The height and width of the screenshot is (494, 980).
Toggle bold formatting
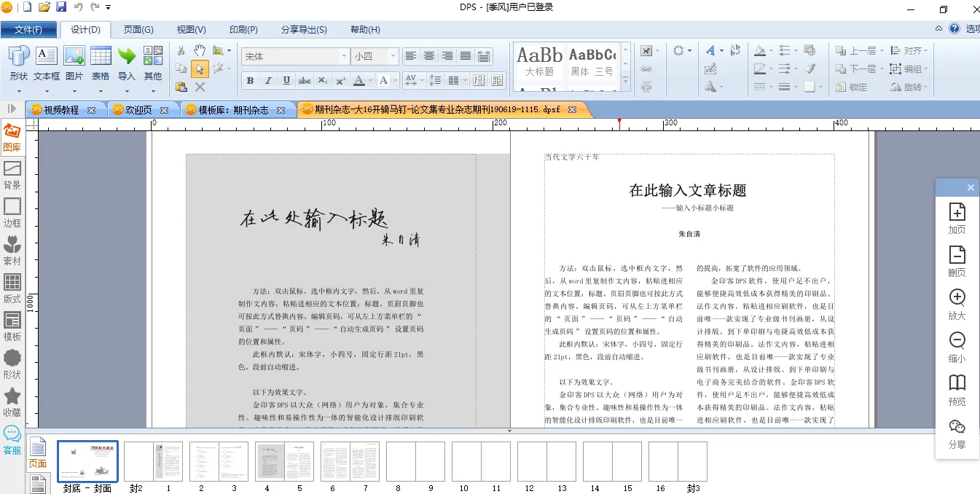point(250,81)
